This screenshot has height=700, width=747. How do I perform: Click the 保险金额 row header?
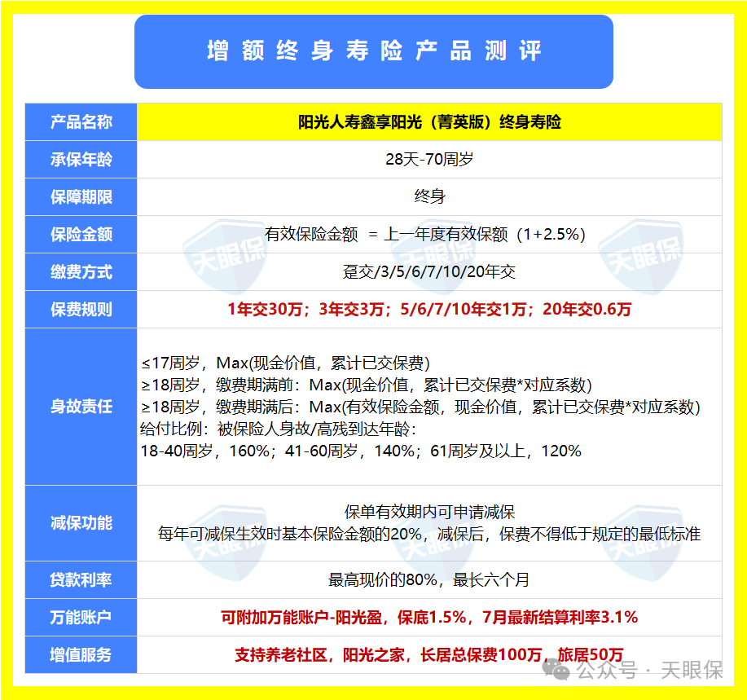[x=80, y=235]
